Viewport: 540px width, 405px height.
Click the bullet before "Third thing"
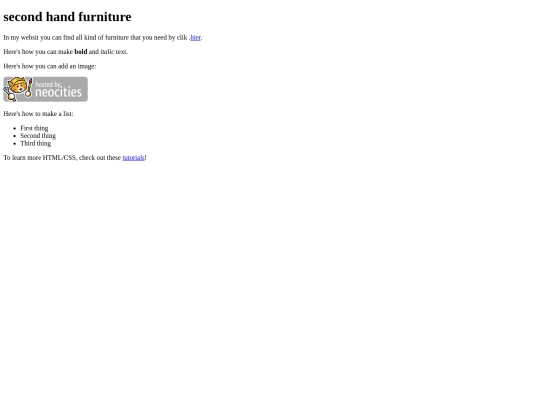[x=14, y=144]
